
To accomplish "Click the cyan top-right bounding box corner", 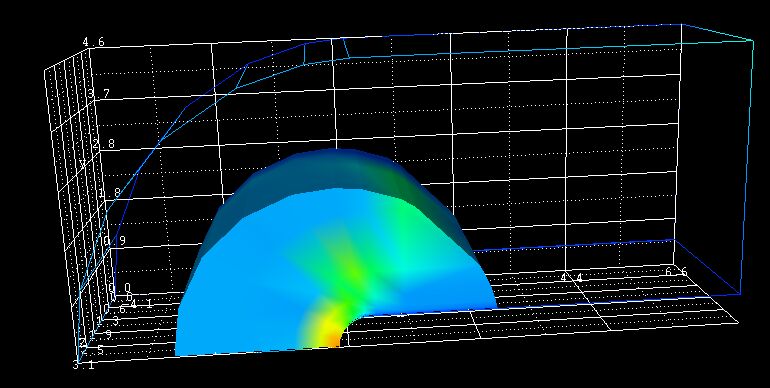I will 752,40.
